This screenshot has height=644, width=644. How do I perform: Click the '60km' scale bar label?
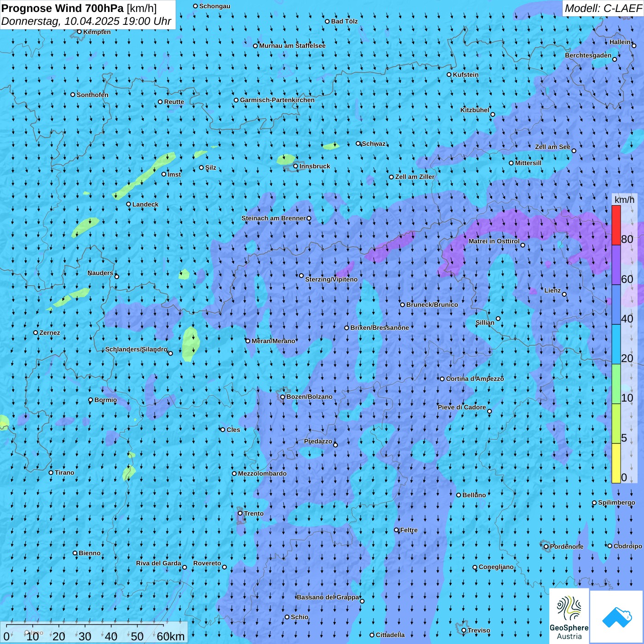(171, 636)
